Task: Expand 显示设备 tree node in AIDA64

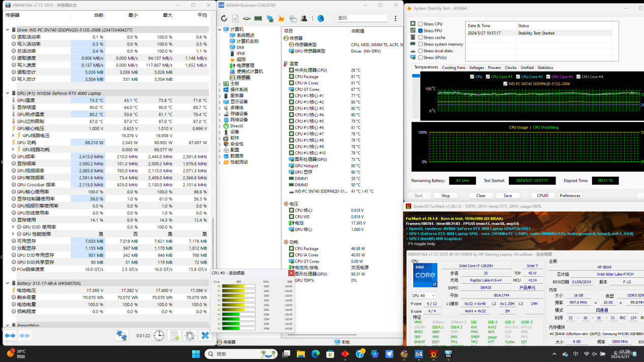Action: [220, 102]
